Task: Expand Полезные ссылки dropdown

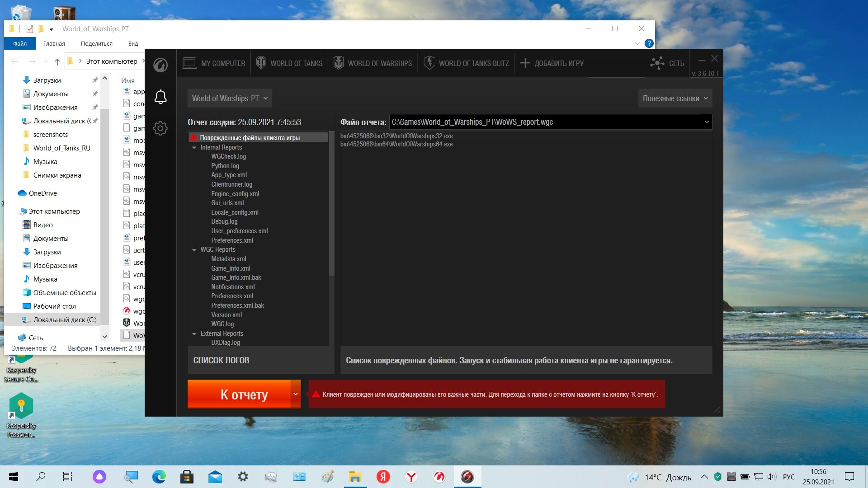Action: [675, 99]
